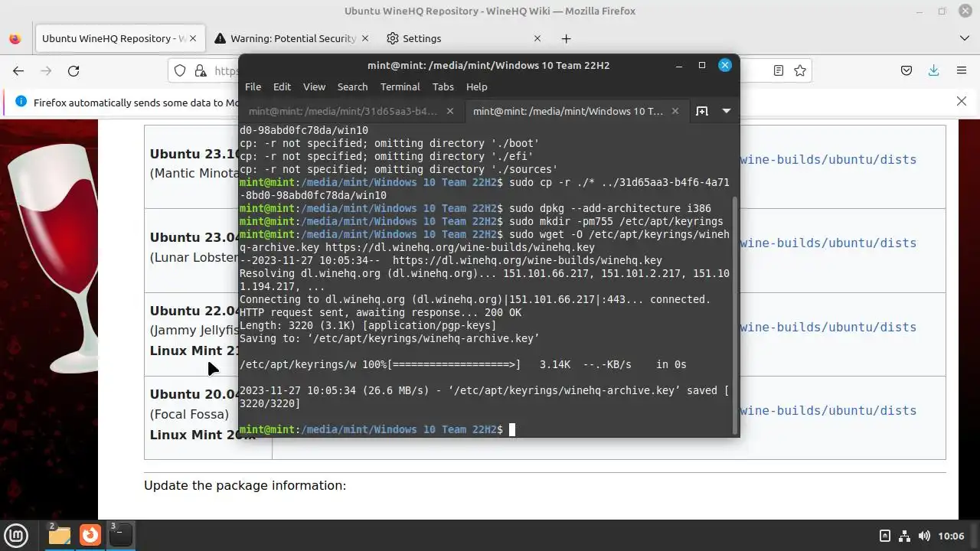The width and height of the screenshot is (980, 551).
Task: Open the terminal Help menu
Action: point(476,86)
